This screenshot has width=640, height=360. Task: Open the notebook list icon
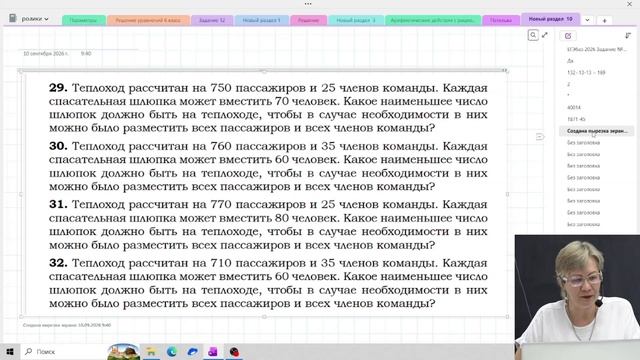13,18
